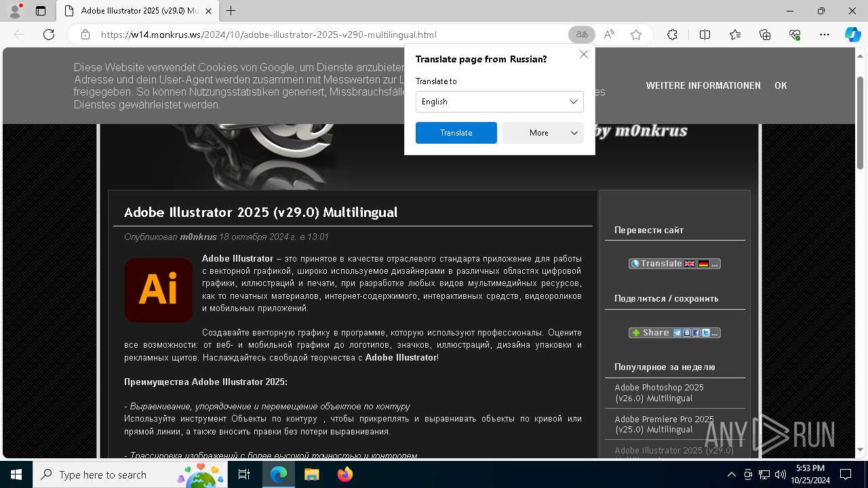Open the Translate to language dropdown
Viewport: 868px width, 488px height.
500,102
